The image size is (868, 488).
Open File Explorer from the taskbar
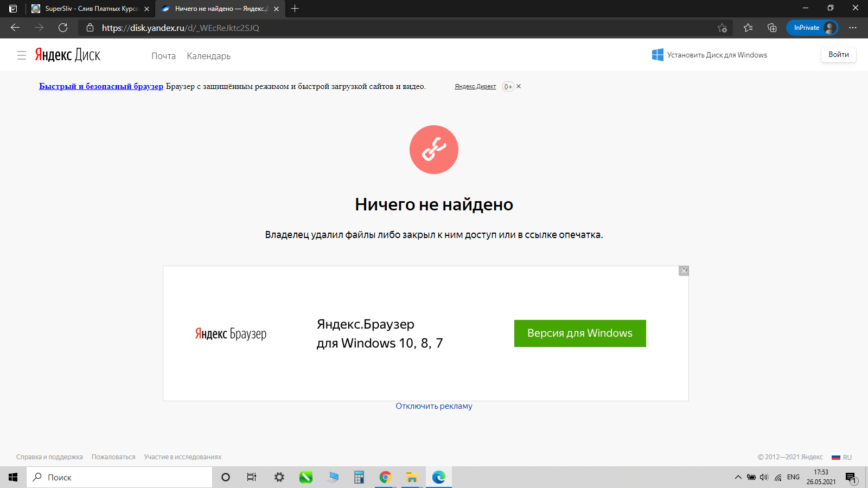click(412, 477)
